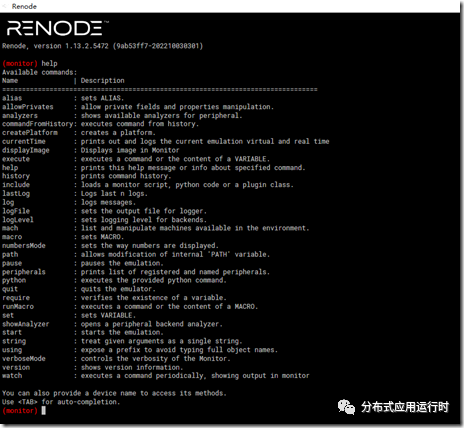Click 'sets the output file for logger.' text

coord(144,211)
